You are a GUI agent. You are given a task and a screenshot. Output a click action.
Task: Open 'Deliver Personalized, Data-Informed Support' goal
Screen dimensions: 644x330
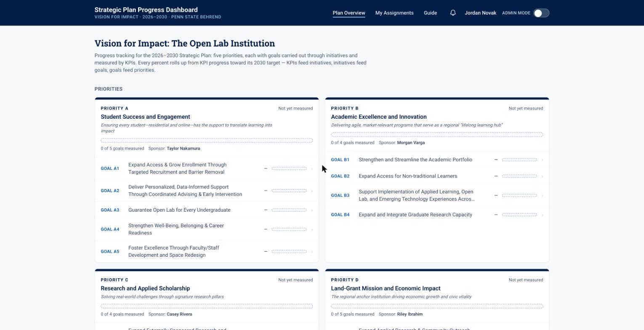(185, 191)
